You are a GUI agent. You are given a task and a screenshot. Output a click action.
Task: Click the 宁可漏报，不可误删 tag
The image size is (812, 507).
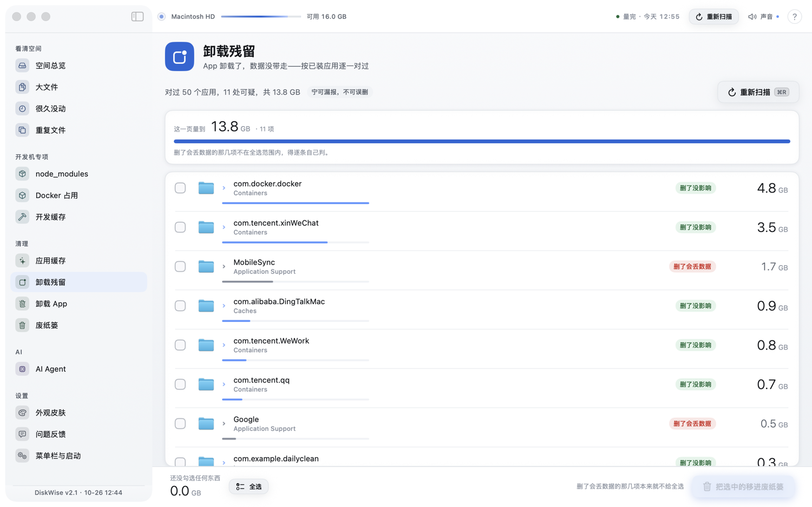pos(339,92)
